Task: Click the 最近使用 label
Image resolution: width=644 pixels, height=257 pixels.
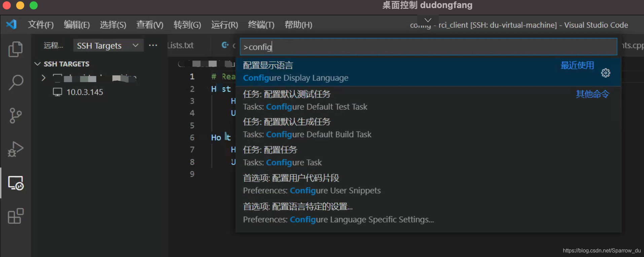Action: point(577,65)
